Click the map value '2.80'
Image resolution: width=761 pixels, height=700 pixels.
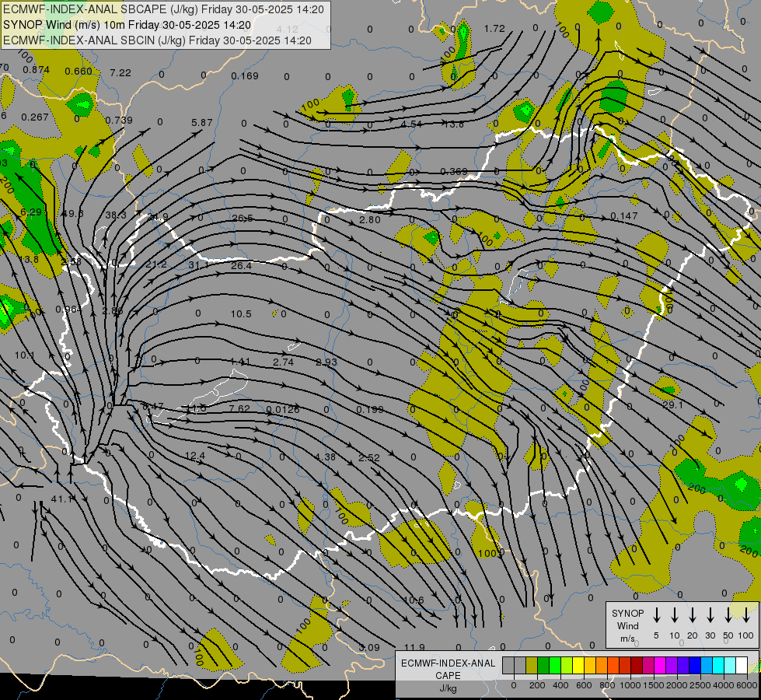pyautogui.click(x=370, y=219)
